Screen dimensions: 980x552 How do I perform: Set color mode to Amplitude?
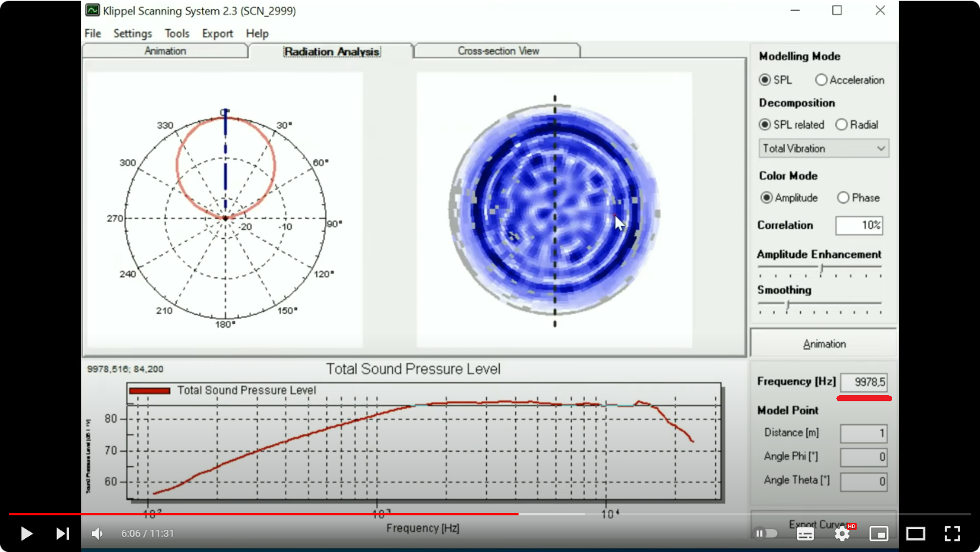[x=789, y=198]
